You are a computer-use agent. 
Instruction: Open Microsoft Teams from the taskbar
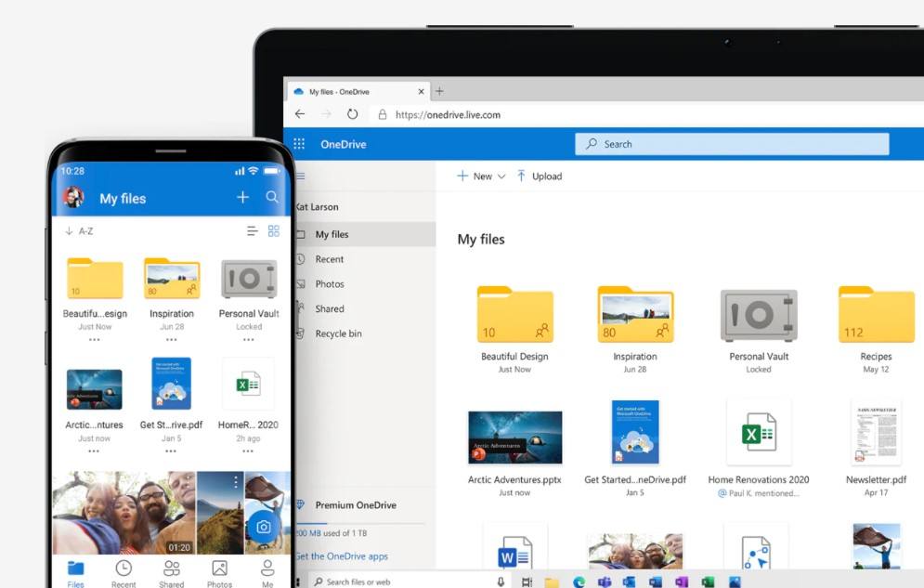coord(605,582)
